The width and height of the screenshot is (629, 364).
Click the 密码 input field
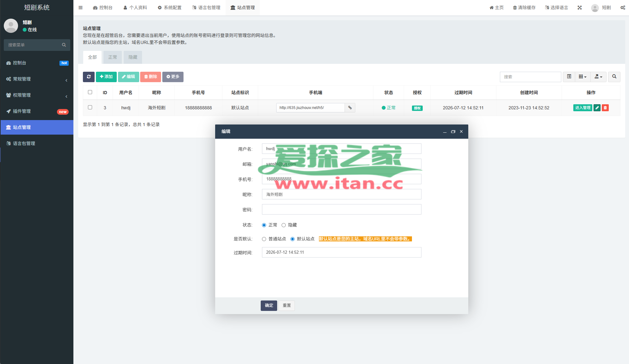pyautogui.click(x=341, y=209)
